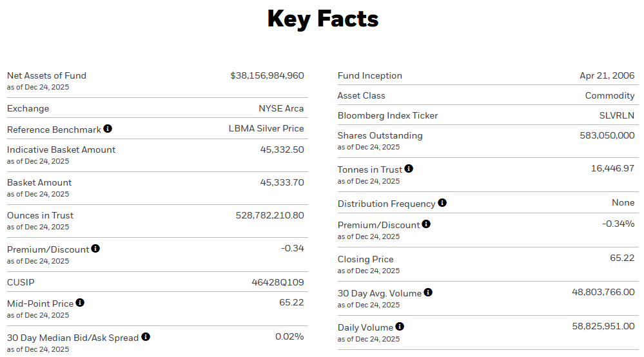The image size is (644, 357).
Task: Click the Ounces in Trust value 528,782,210.80
Action: coord(269,215)
